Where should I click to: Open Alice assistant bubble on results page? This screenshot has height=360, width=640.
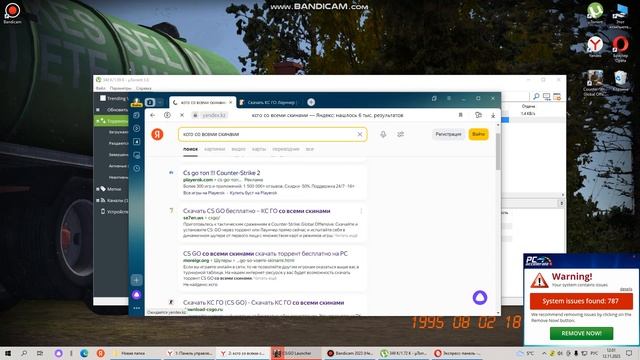tap(480, 297)
